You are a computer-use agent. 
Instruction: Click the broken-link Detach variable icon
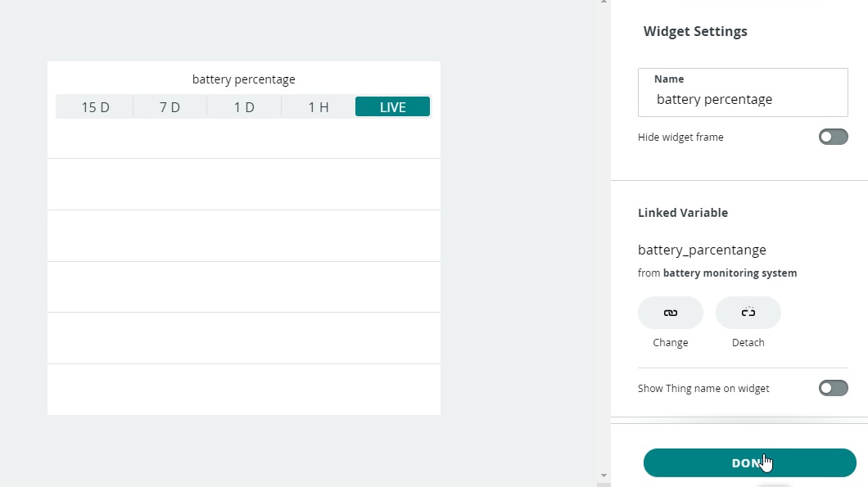[x=748, y=313]
